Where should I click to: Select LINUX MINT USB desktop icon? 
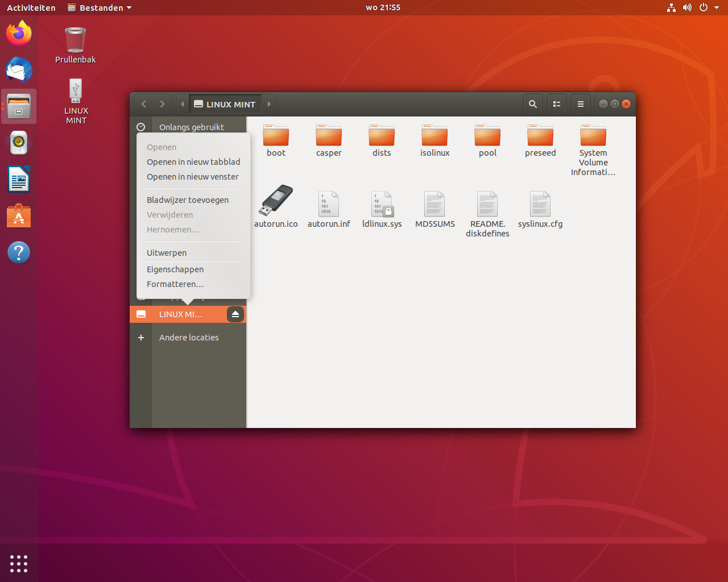[76, 101]
